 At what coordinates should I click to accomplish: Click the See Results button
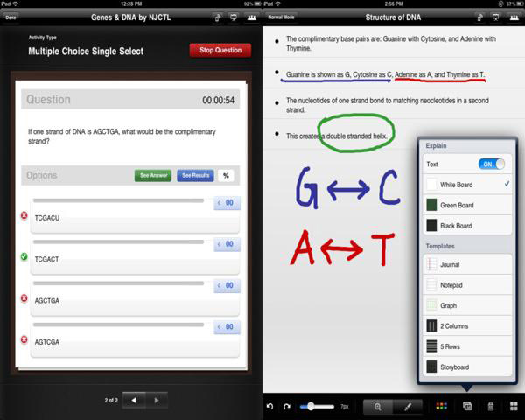click(195, 175)
